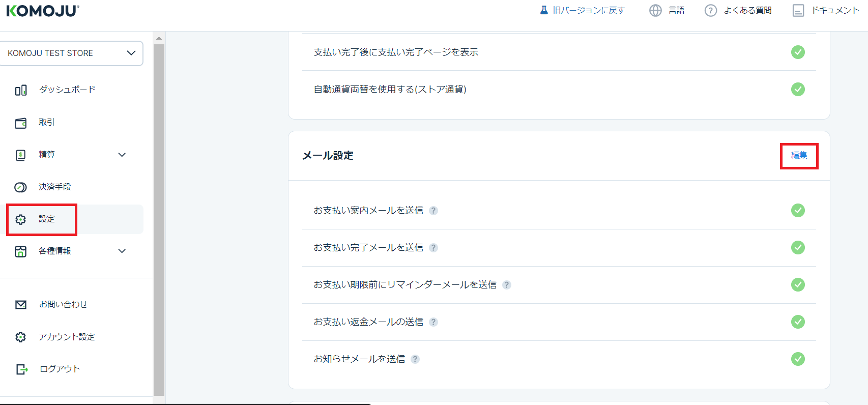The image size is (868, 405).
Task: Click the wallet icon for 取引
Action: coord(21,123)
